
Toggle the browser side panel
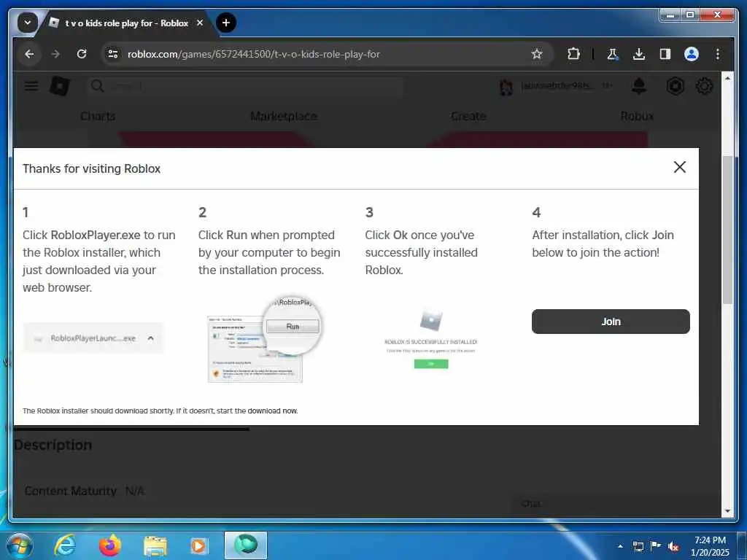point(665,54)
